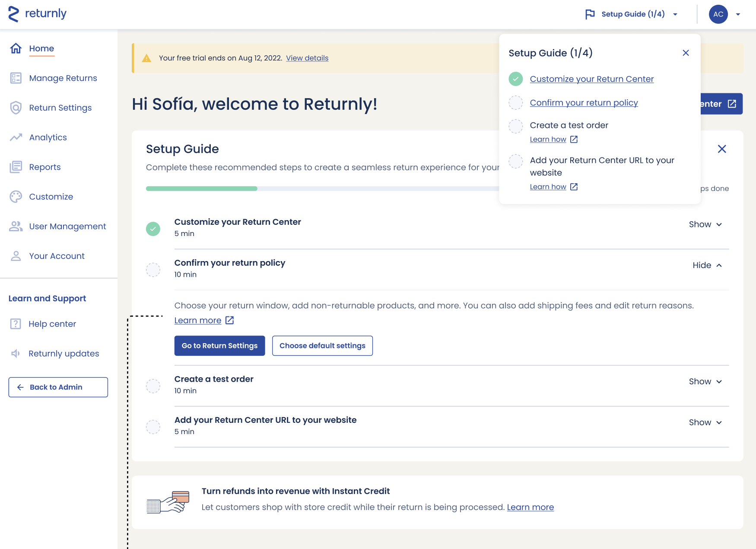Show the Add your Return Center URL step

coord(705,422)
